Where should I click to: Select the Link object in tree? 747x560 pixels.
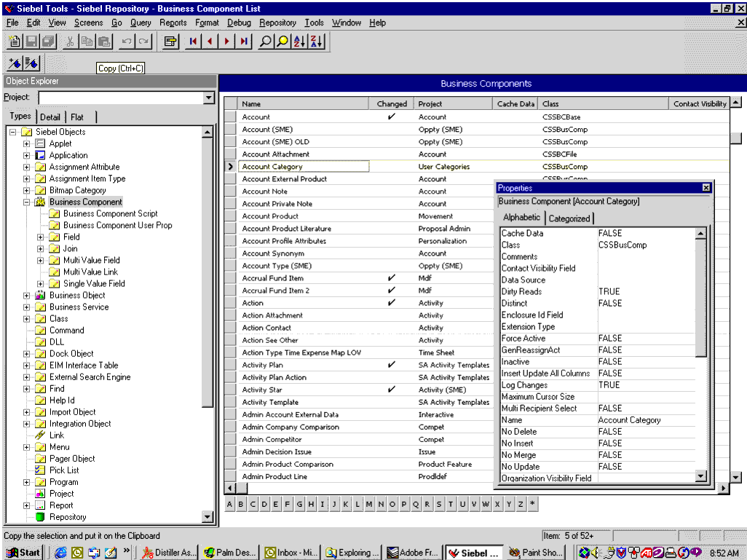click(x=56, y=435)
